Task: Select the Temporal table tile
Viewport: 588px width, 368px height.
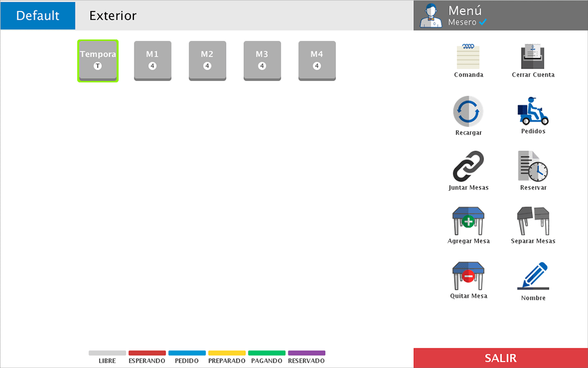Action: click(x=98, y=61)
